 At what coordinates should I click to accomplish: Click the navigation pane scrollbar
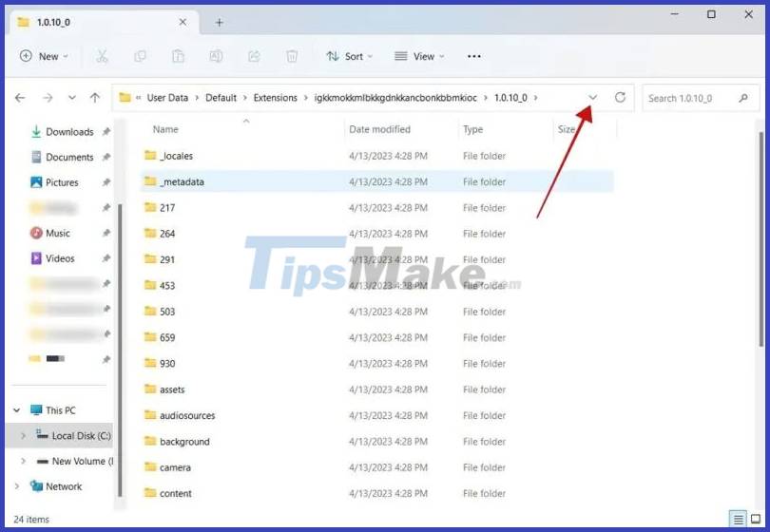tap(120, 349)
